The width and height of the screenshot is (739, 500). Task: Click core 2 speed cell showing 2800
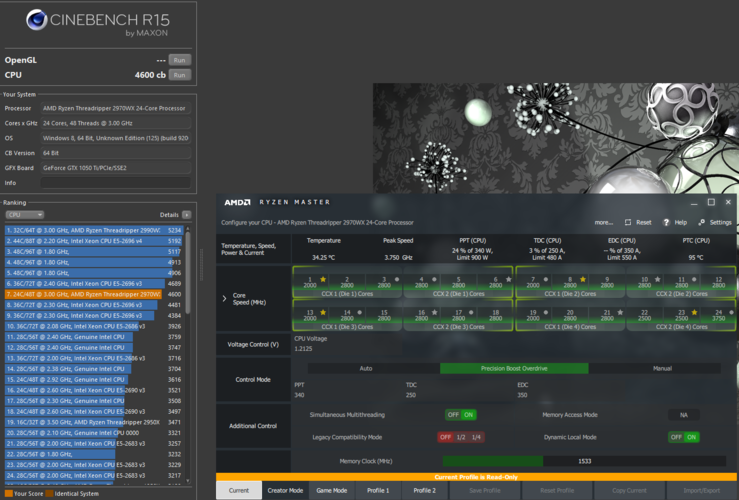pos(347,282)
